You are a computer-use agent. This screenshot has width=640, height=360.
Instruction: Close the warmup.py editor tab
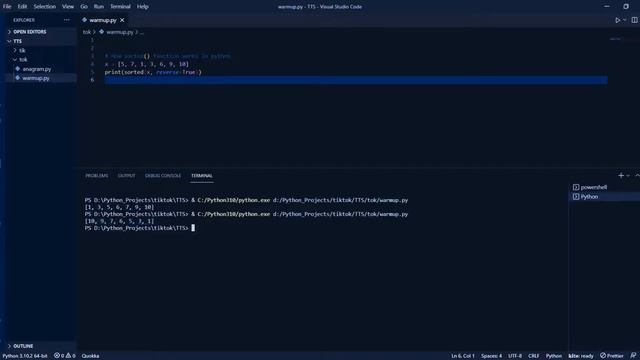[122, 20]
